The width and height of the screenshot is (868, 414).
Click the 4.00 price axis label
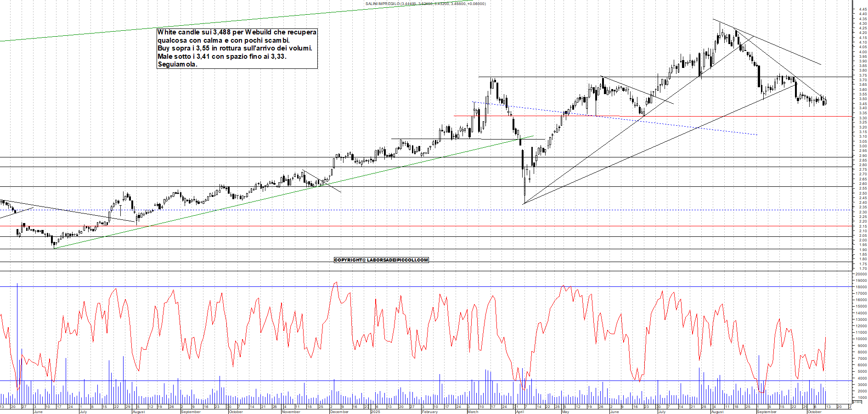tap(862, 52)
